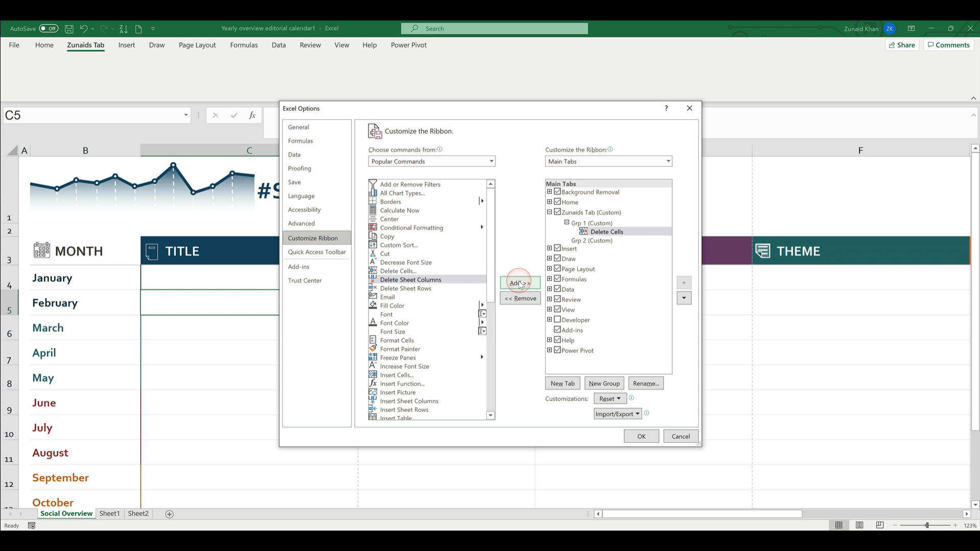Uncheck the Power Pivot tab checkbox
The height and width of the screenshot is (551, 980).
click(x=557, y=350)
